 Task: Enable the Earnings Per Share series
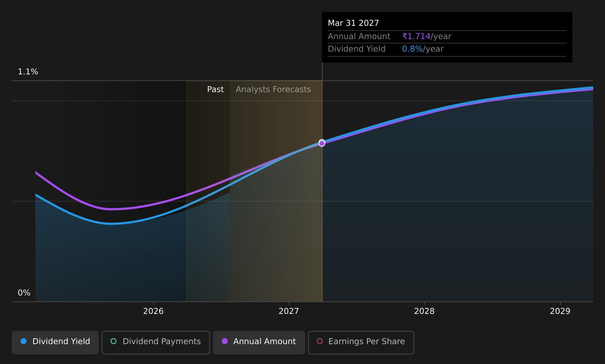[361, 343]
